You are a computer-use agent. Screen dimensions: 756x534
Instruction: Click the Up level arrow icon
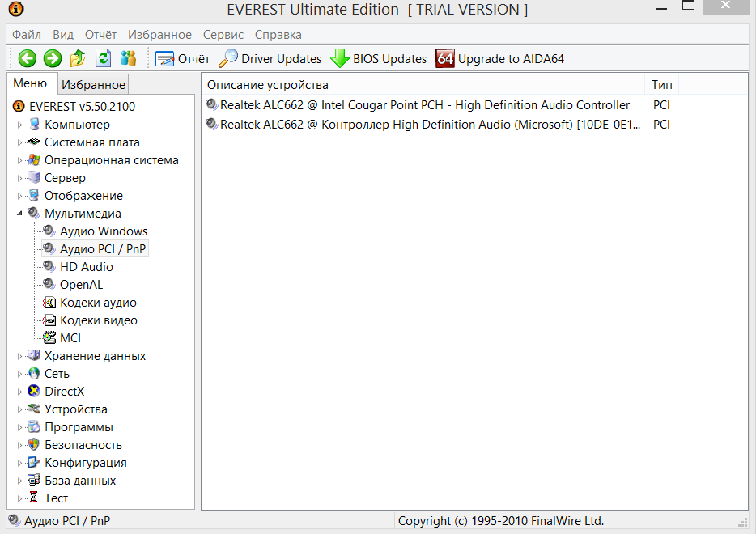(x=78, y=58)
